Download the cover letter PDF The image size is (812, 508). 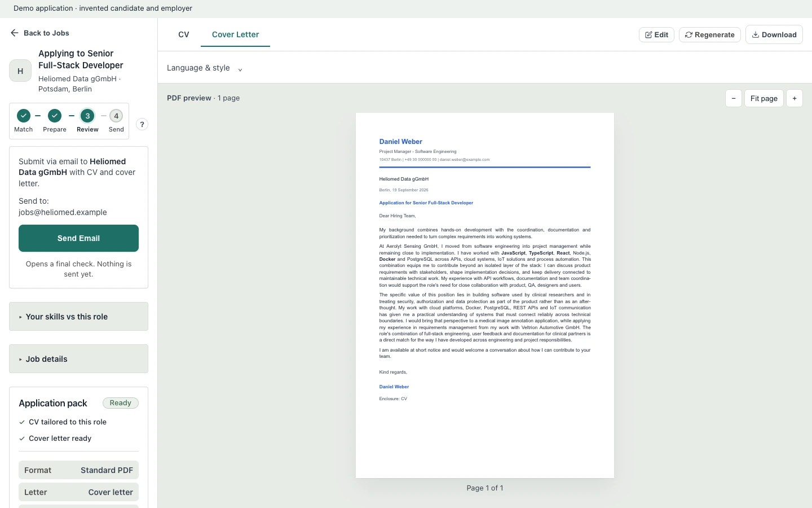pyautogui.click(x=774, y=34)
